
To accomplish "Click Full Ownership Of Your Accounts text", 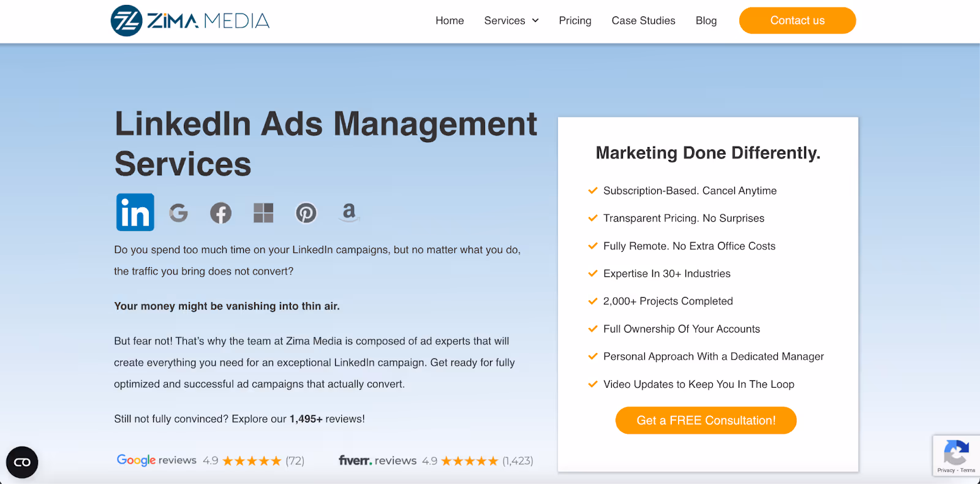I will point(682,329).
